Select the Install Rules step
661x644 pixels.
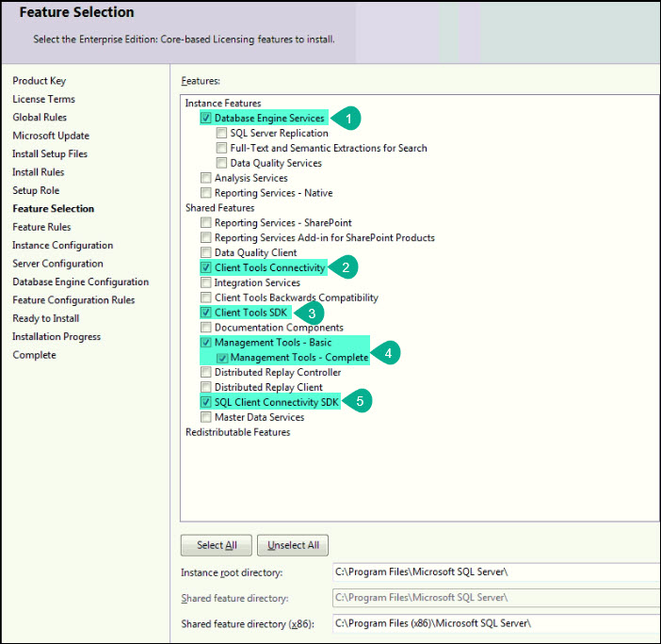39,172
